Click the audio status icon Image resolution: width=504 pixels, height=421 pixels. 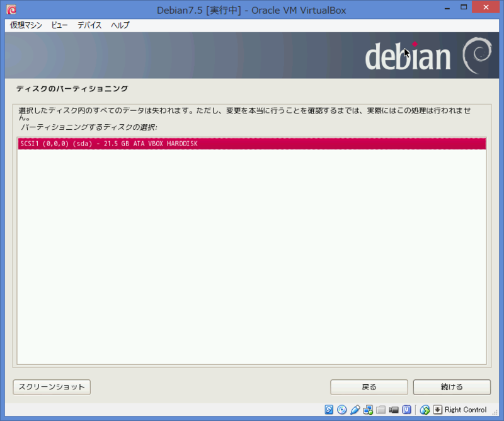(x=355, y=410)
